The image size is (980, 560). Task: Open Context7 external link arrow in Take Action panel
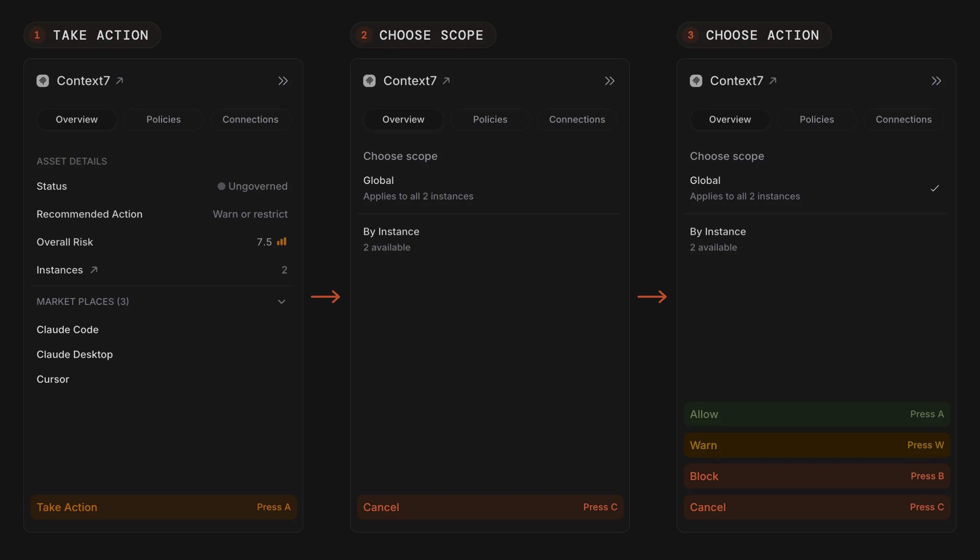click(x=120, y=80)
